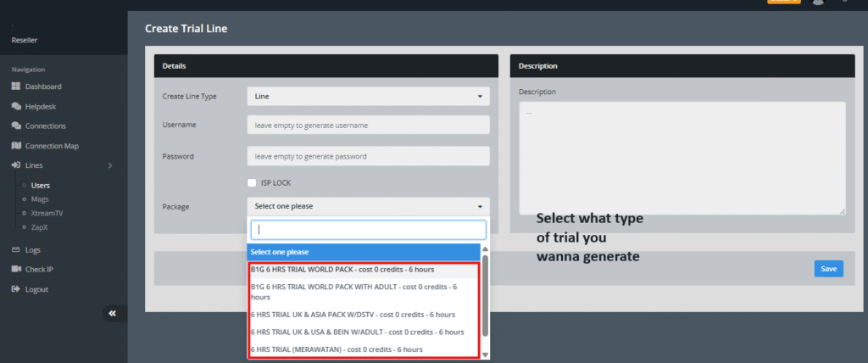
Task: Open Mags under Lines menu
Action: pos(40,198)
